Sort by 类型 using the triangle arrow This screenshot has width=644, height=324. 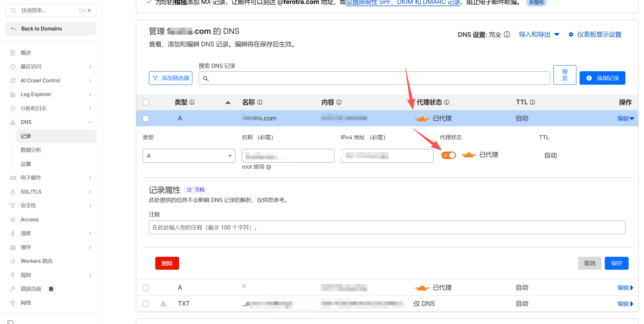(228, 102)
